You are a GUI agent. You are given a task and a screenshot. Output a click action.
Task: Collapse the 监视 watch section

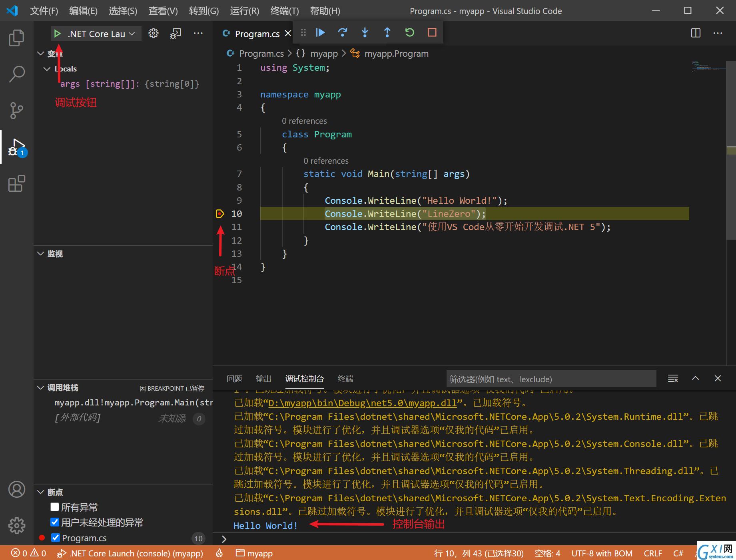tap(40, 254)
